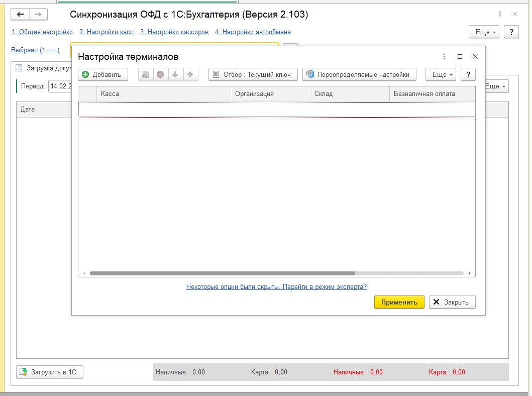Open help in the main window
The height and width of the screenshot is (396, 532).
click(511, 32)
